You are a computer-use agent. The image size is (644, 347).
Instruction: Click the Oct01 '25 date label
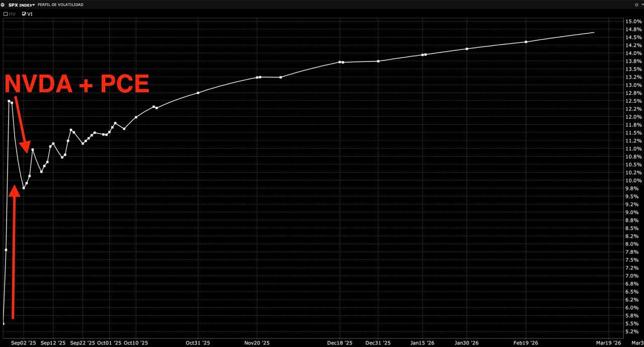pyautogui.click(x=109, y=342)
